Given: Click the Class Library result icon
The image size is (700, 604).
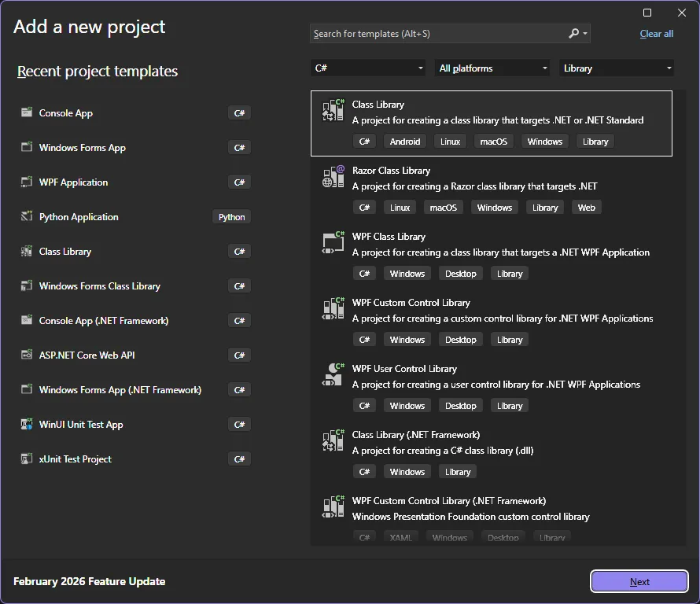Looking at the screenshot, I should [x=333, y=110].
